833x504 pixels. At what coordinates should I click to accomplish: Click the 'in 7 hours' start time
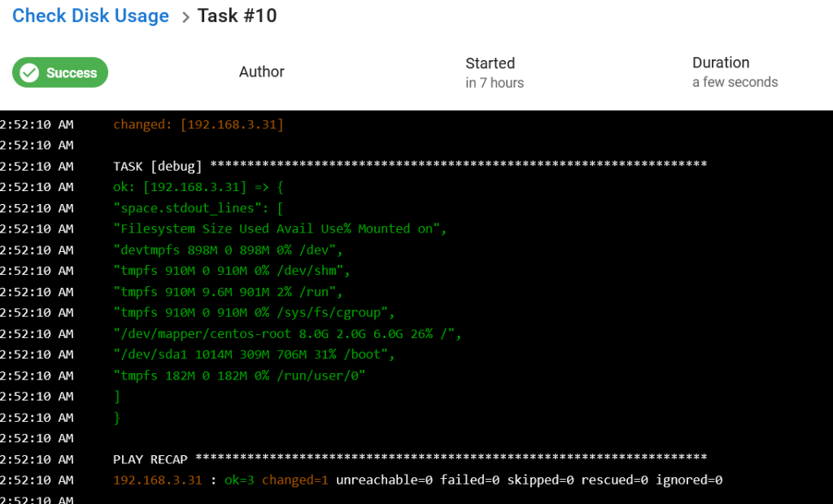tap(495, 83)
